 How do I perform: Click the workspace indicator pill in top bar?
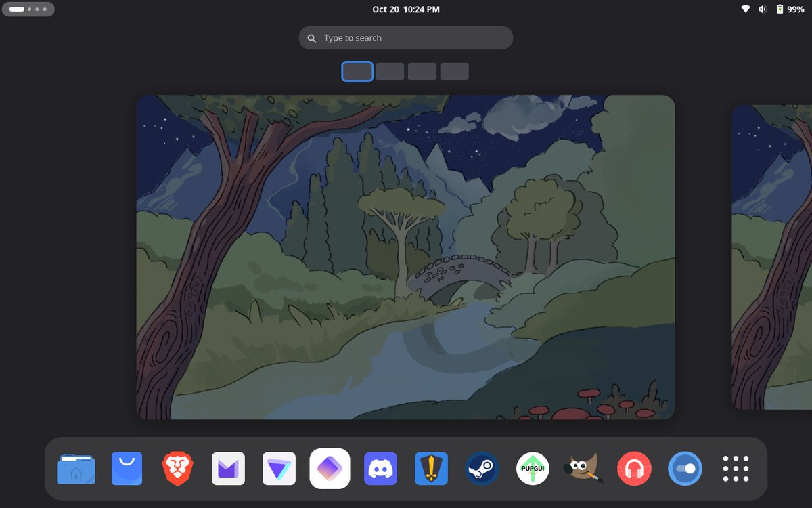point(28,9)
